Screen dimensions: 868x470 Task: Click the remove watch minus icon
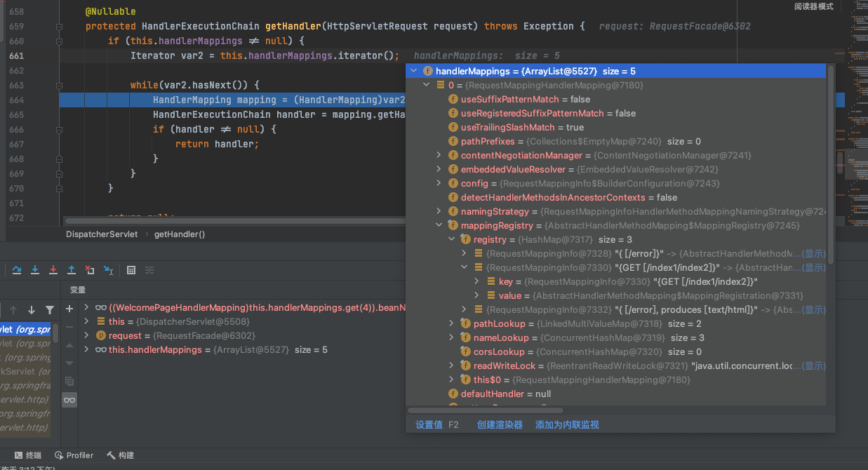point(69,327)
